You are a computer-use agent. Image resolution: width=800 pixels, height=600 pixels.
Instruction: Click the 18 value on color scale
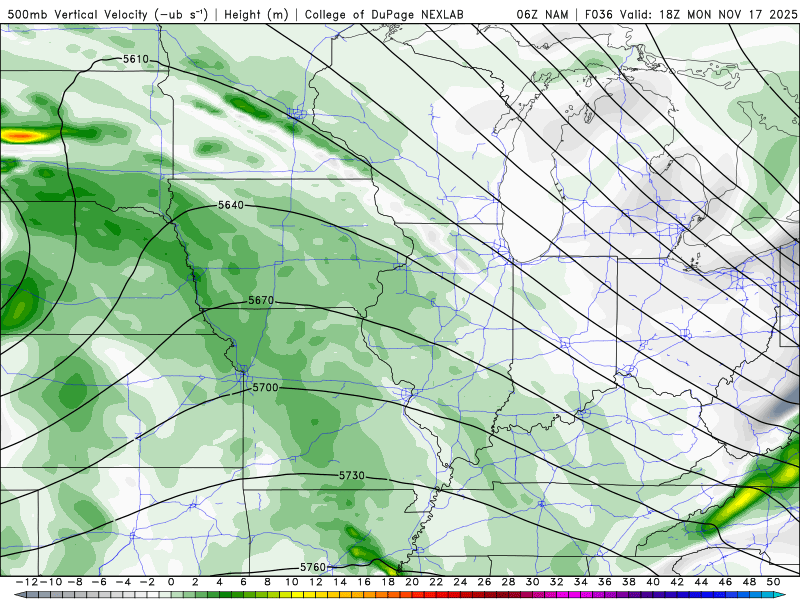[x=388, y=582]
